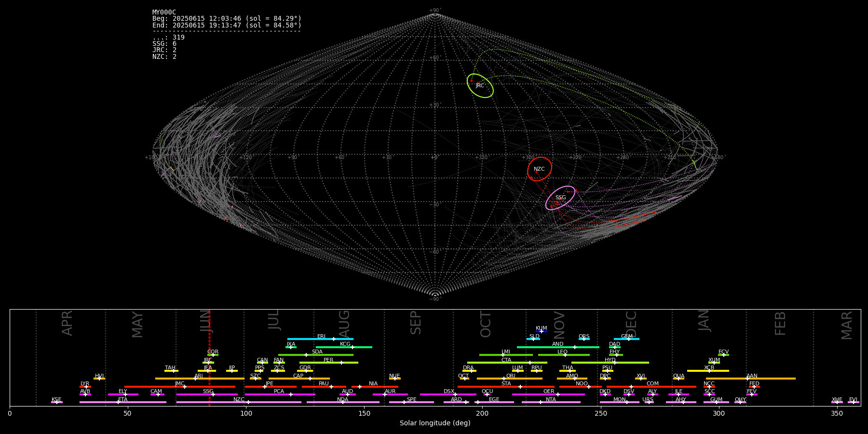868x434 pixels.
Task: Click the LYR label in timeline
Action: (85, 384)
